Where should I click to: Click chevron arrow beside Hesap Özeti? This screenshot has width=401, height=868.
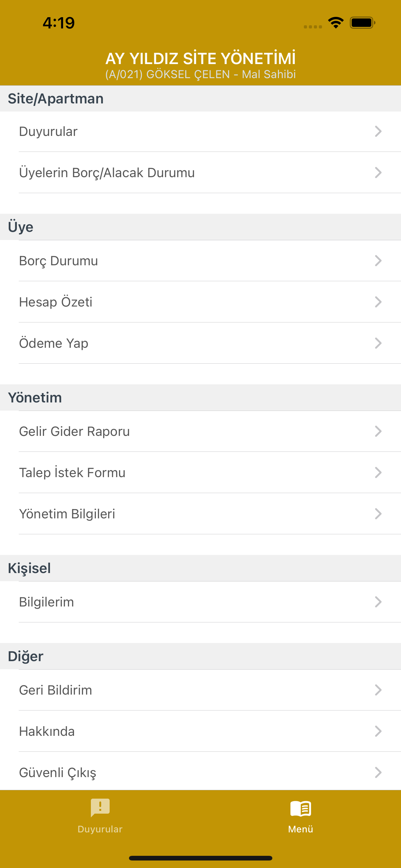tap(378, 302)
